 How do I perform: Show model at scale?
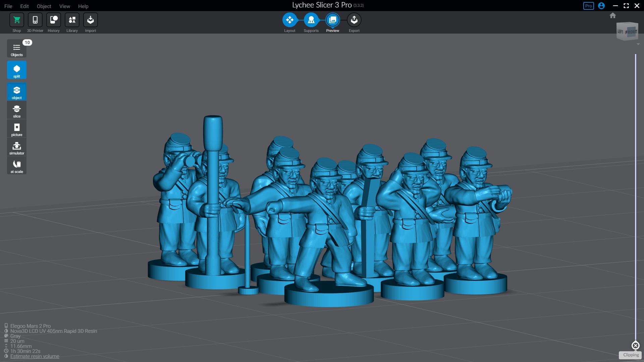point(17,166)
